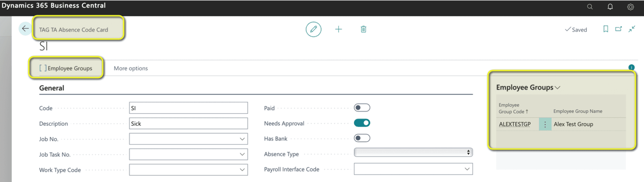Screen dimensions: 644x182
Task: Open notifications bell icon
Action: (610, 7)
